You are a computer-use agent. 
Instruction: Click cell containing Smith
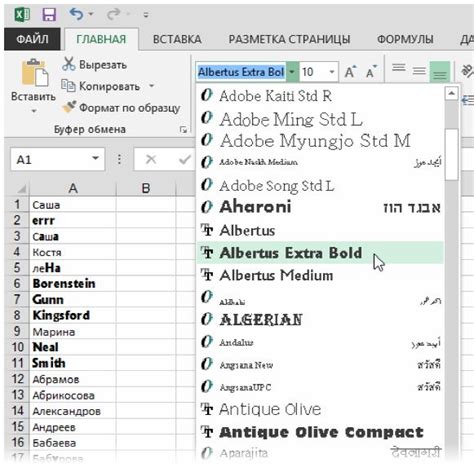pyautogui.click(x=73, y=363)
